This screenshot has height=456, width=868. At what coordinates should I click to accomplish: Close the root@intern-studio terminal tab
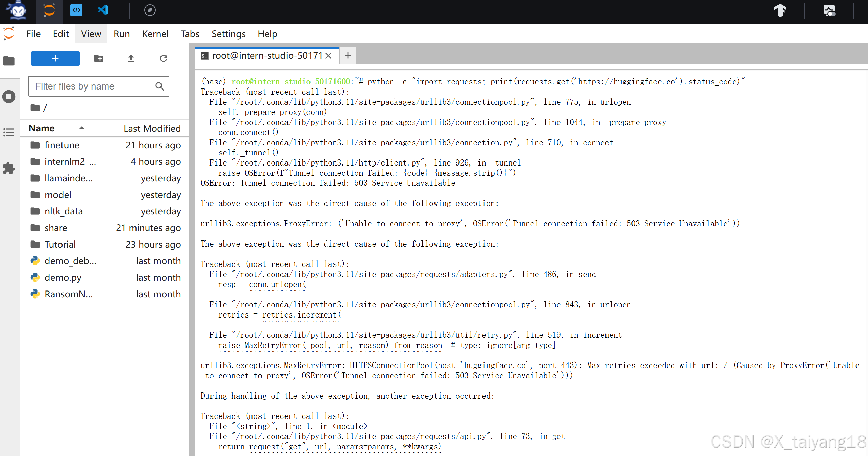click(328, 56)
